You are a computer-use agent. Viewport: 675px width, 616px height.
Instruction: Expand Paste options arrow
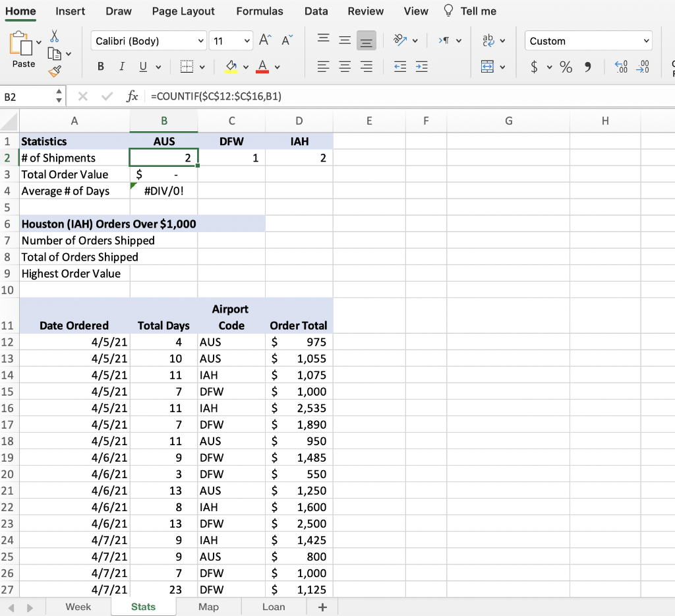39,42
